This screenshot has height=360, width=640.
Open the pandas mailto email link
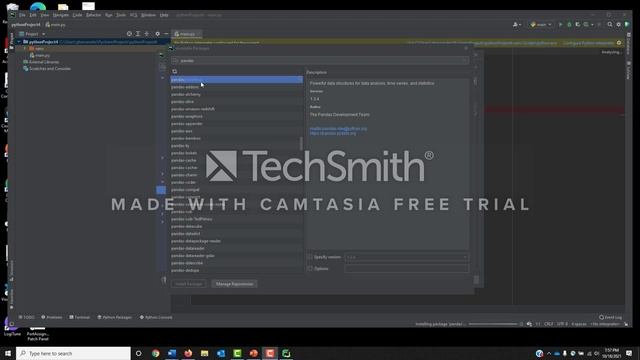338,129
